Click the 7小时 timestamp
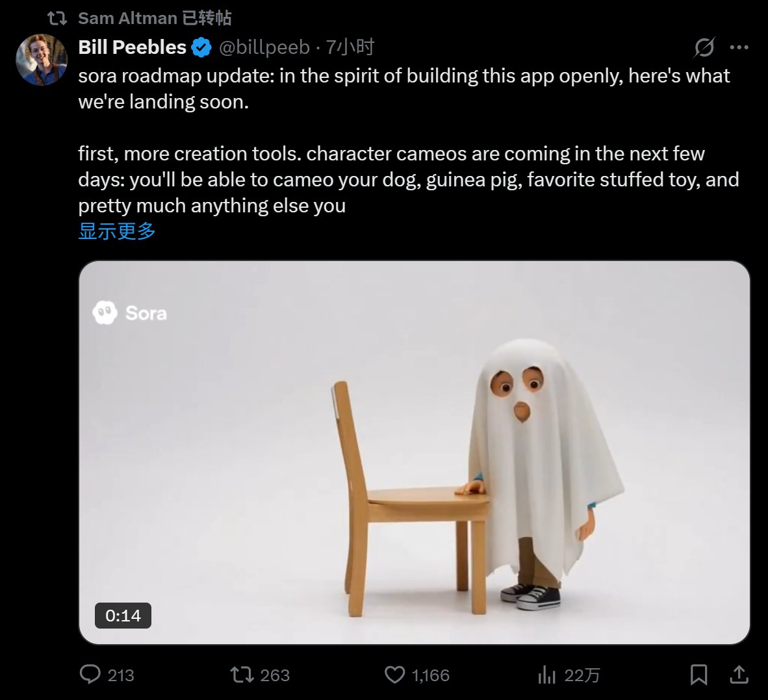The height and width of the screenshot is (700, 768). tap(350, 47)
